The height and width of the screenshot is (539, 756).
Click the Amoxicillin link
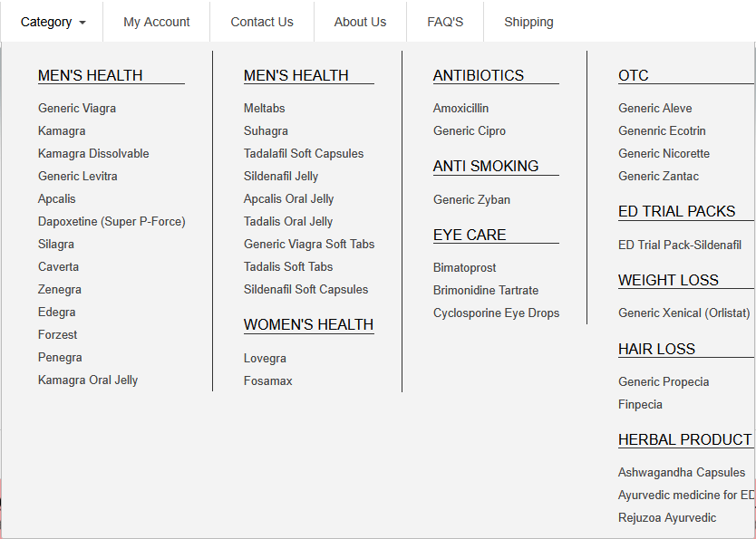[x=460, y=109]
